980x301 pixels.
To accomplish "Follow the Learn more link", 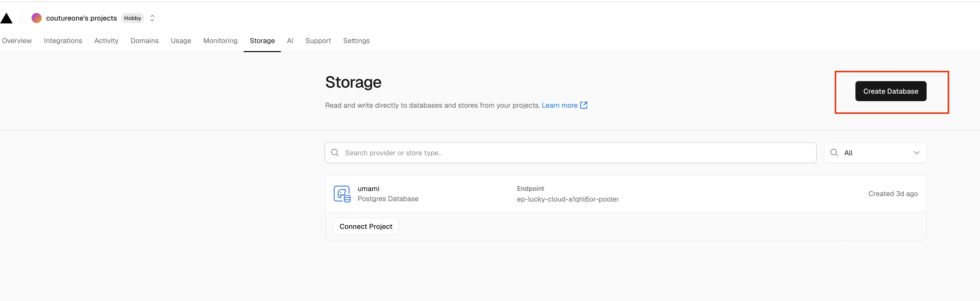I will (559, 105).
